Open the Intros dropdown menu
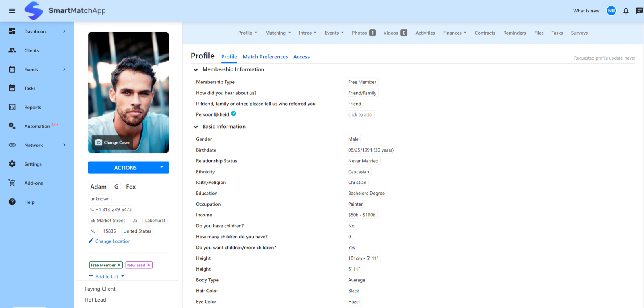This screenshot has width=644, height=308. coord(308,33)
